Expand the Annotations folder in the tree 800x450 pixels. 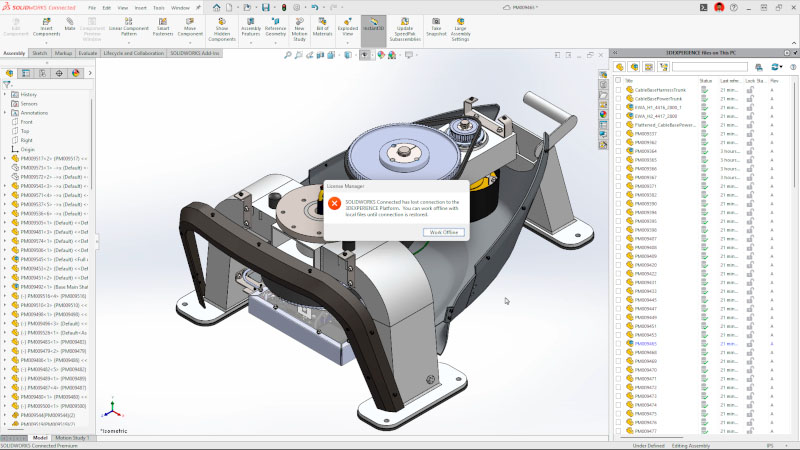(5, 113)
